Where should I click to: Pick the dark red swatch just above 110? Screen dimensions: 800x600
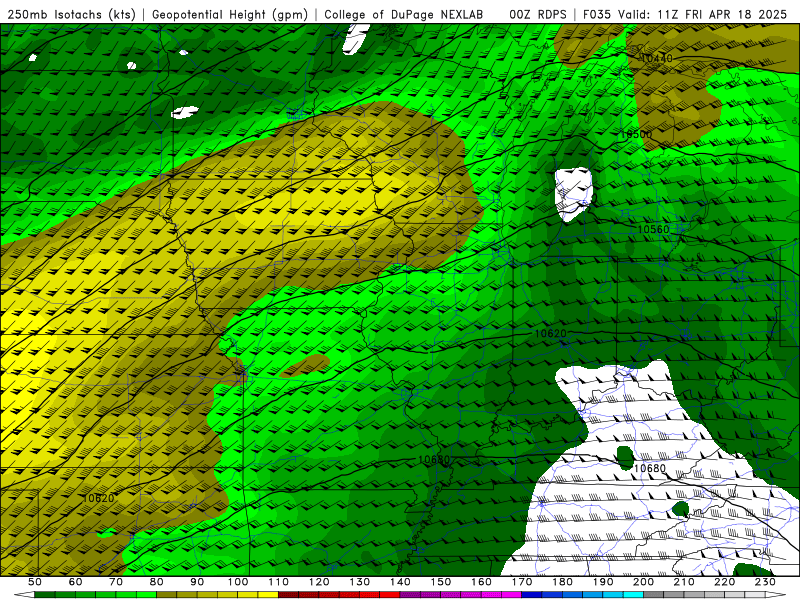click(x=289, y=595)
